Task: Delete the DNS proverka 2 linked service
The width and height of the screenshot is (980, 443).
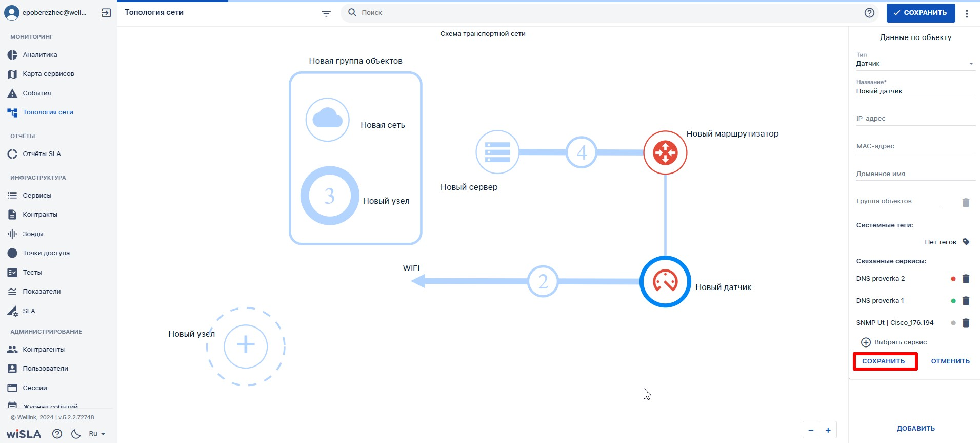Action: point(966,279)
